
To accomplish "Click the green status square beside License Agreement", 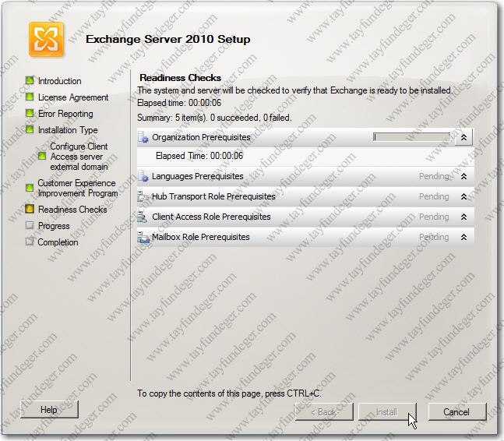I will click(x=30, y=97).
